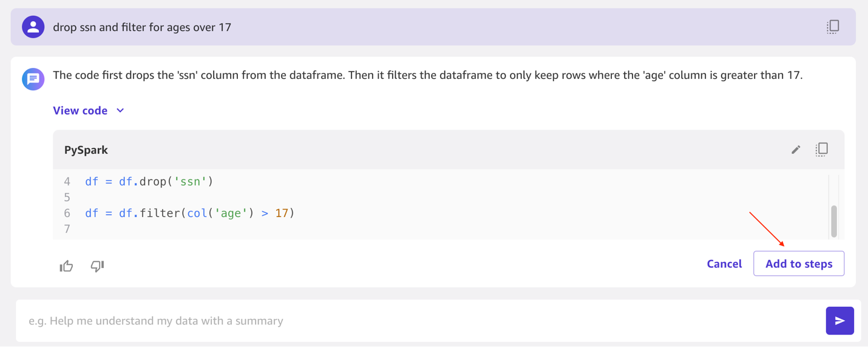Place cursor in the df.filter age line
The image size is (868, 348).
pos(189,213)
